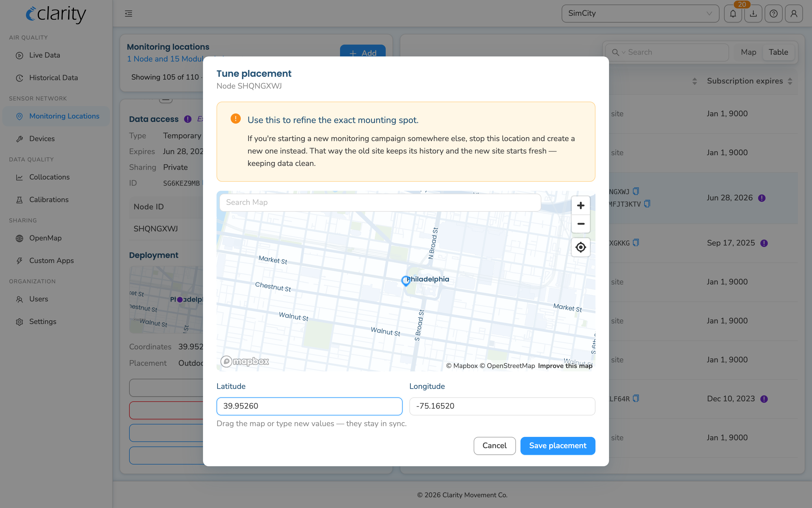
Task: Click info icon next to Dec 10, 2023
Action: (x=764, y=399)
